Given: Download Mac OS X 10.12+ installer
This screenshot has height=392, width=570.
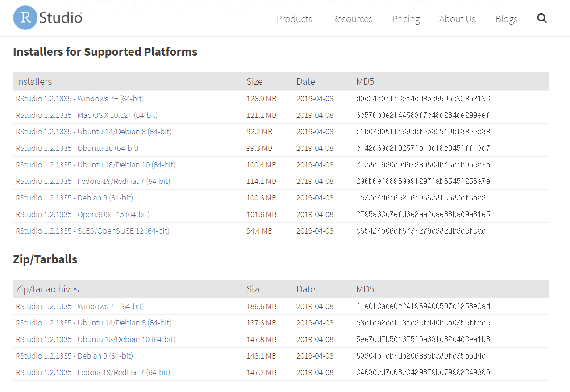Looking at the screenshot, I should pos(87,115).
